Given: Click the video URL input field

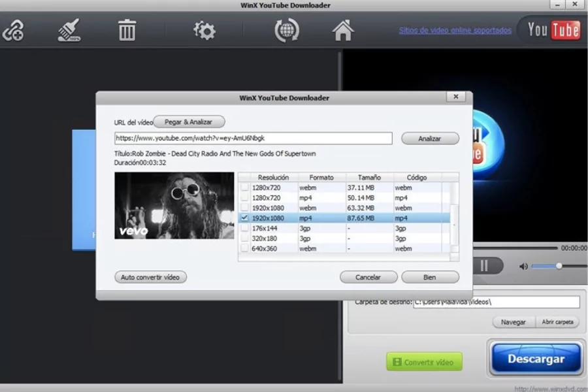Looking at the screenshot, I should point(253,138).
